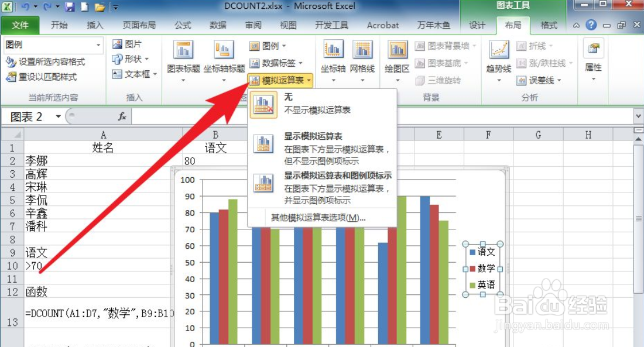This screenshot has height=347, width=644.
Task: Click 重设以匹配样式 button
Action: pos(42,77)
